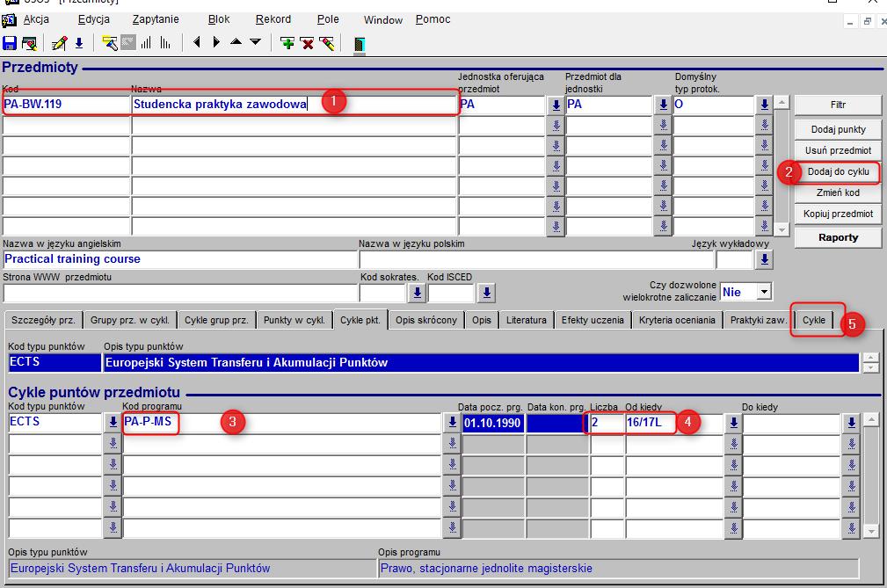Click the Nazwa field Studencka praktyka zawodowa
The image size is (887, 588).
tap(294, 105)
